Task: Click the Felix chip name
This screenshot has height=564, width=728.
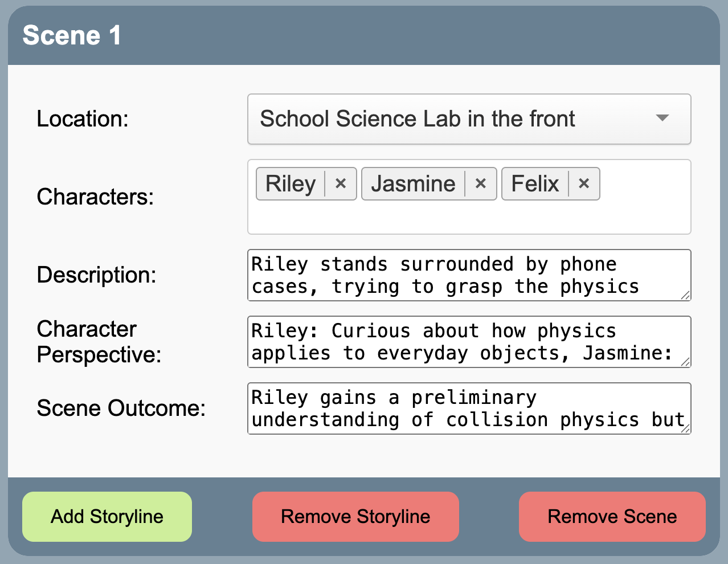Action: coord(535,183)
